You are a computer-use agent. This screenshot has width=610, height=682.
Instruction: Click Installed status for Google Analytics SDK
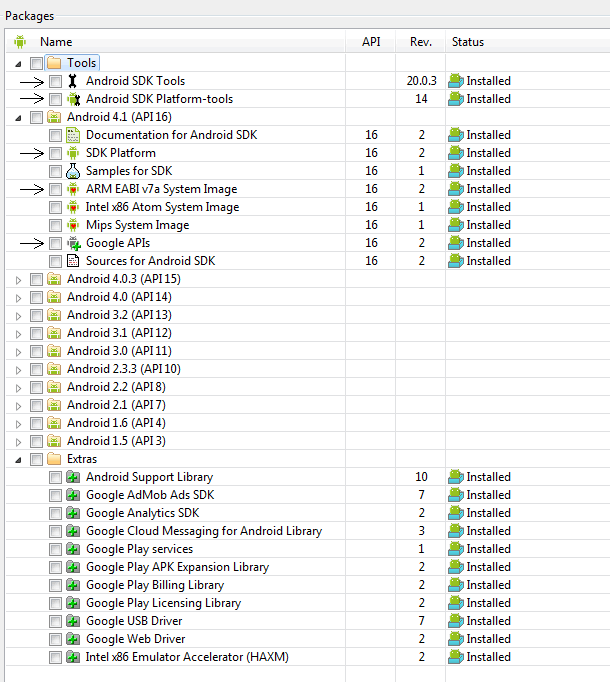[488, 513]
